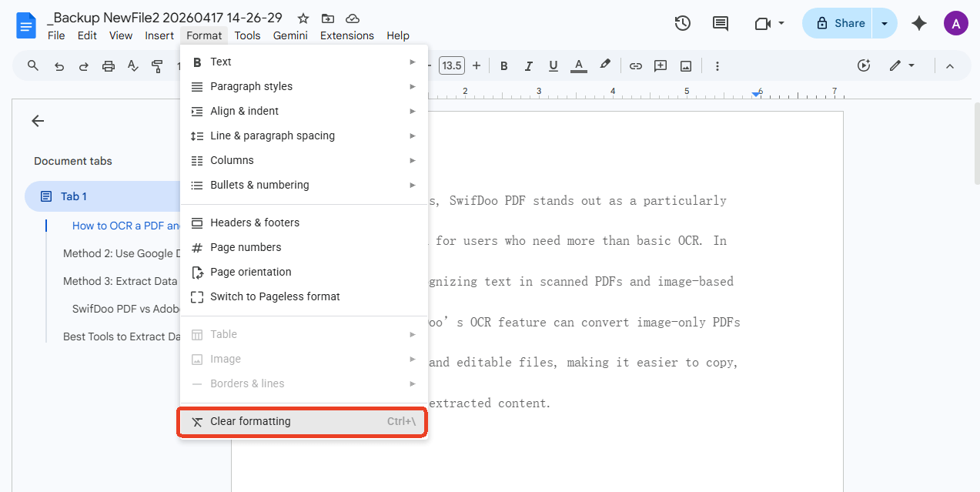
Task: Expand the Share options dropdown arrow
Action: [885, 23]
